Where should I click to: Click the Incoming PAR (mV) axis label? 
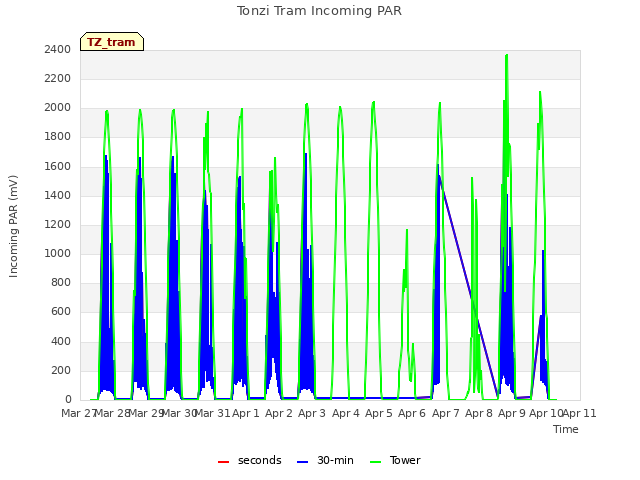13,226
